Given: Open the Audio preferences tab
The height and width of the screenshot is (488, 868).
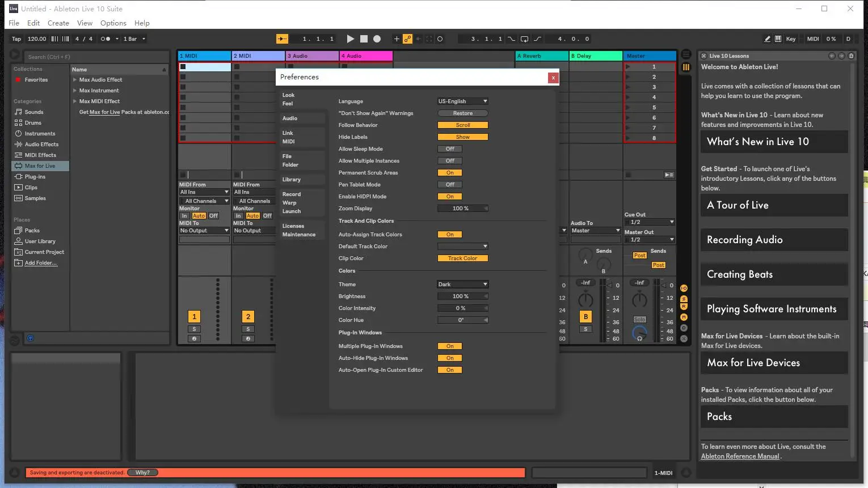Looking at the screenshot, I should click(302, 118).
